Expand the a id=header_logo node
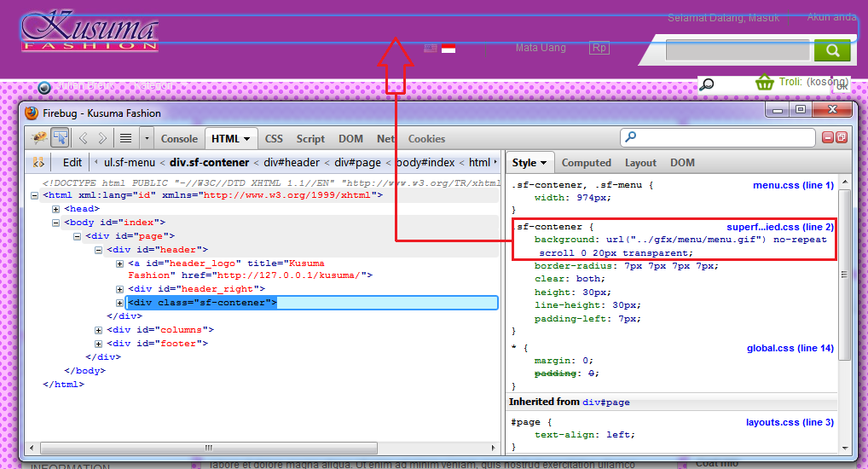The image size is (868, 469). pos(119,263)
